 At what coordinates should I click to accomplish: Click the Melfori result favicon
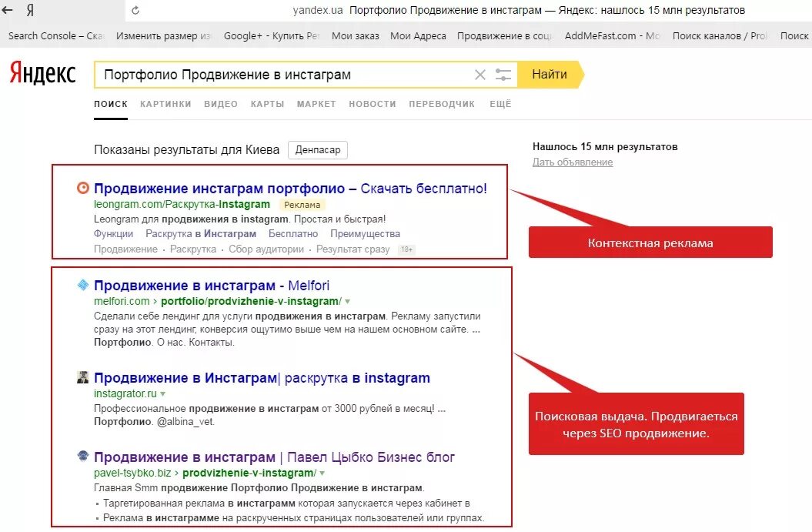click(x=83, y=284)
